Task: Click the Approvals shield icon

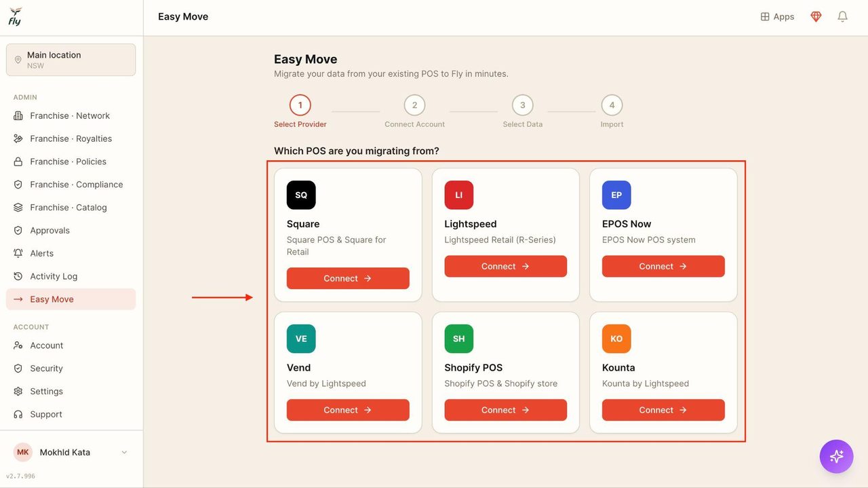Action: pyautogui.click(x=18, y=231)
